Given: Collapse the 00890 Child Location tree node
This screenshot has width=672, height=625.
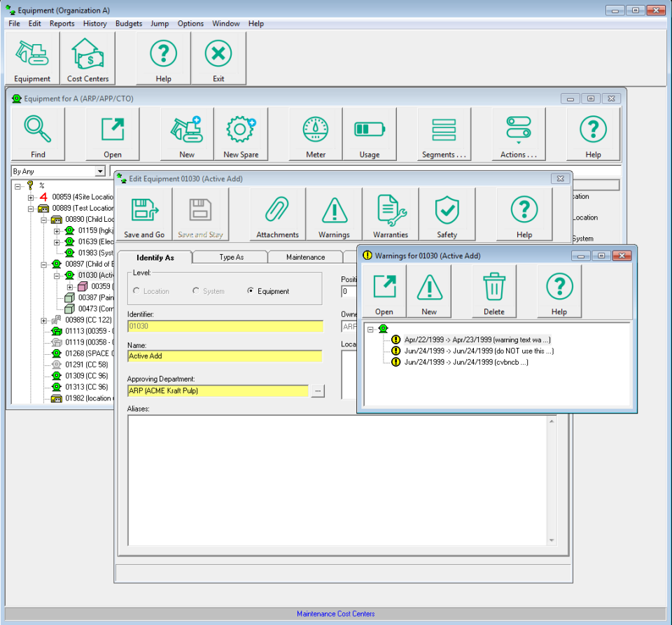Looking at the screenshot, I should click(x=43, y=220).
